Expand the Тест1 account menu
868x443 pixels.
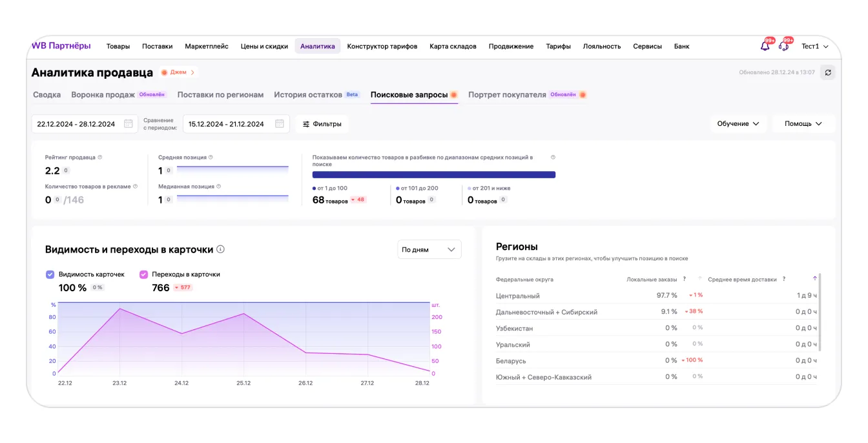tap(814, 46)
